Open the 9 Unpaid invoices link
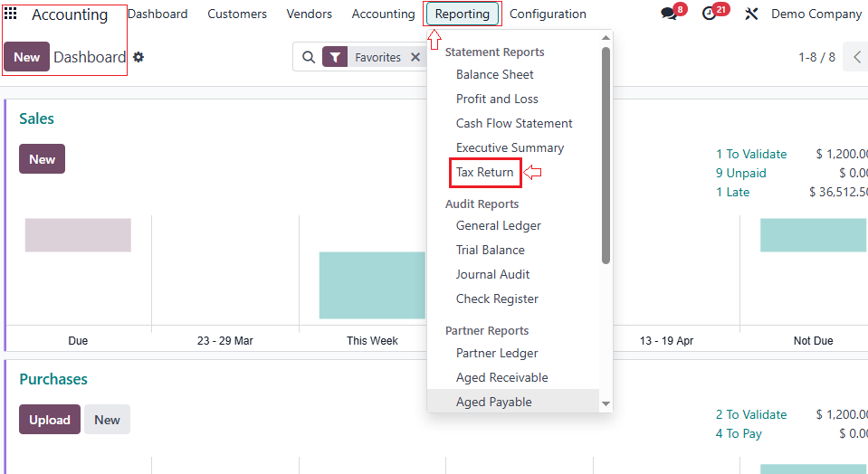 740,173
